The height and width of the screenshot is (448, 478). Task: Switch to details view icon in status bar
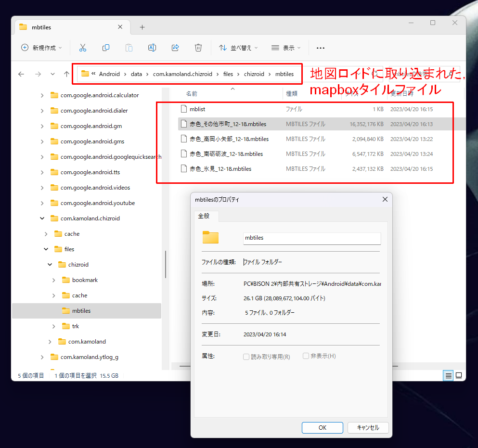pyautogui.click(x=448, y=376)
